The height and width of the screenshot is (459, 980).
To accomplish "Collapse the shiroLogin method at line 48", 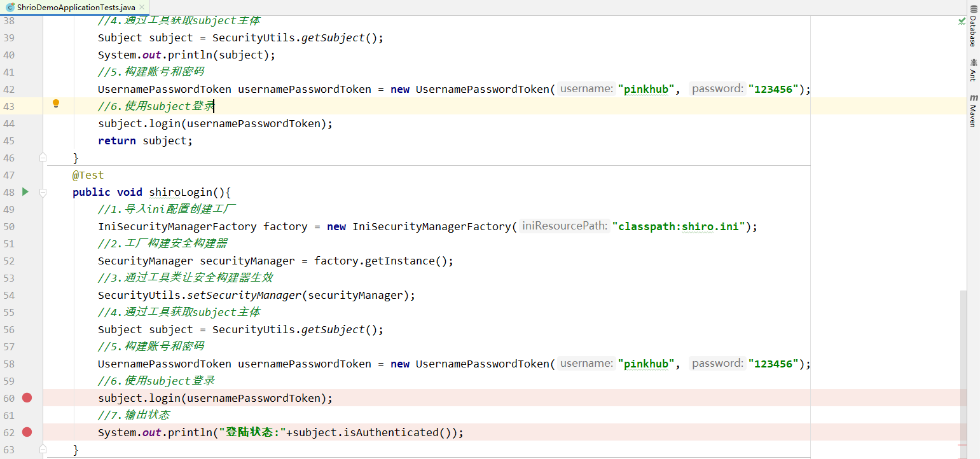I will point(43,192).
